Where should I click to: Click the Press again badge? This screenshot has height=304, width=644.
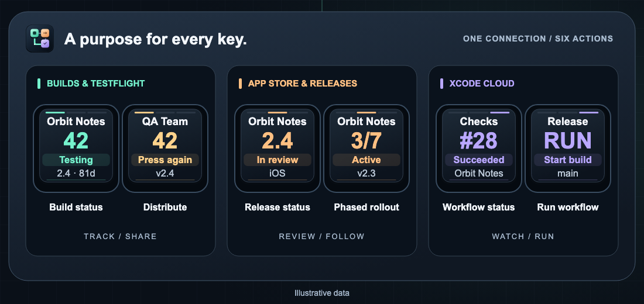pyautogui.click(x=165, y=160)
